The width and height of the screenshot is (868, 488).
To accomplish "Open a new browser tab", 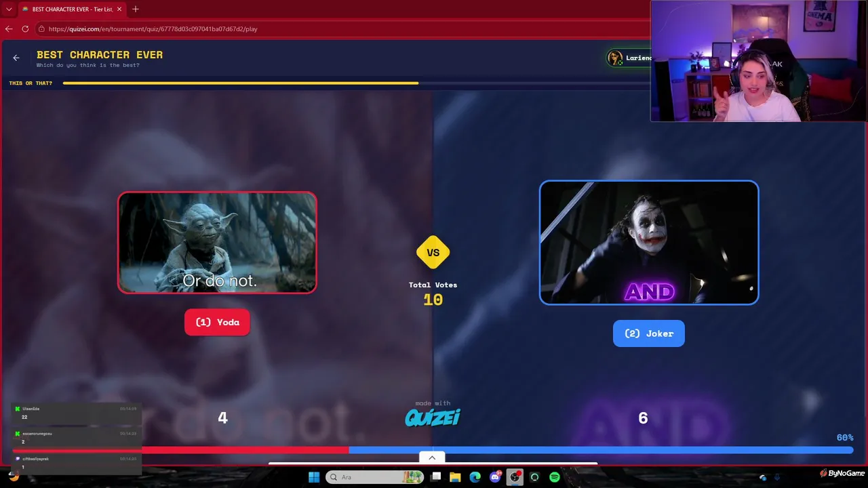I will point(136,9).
